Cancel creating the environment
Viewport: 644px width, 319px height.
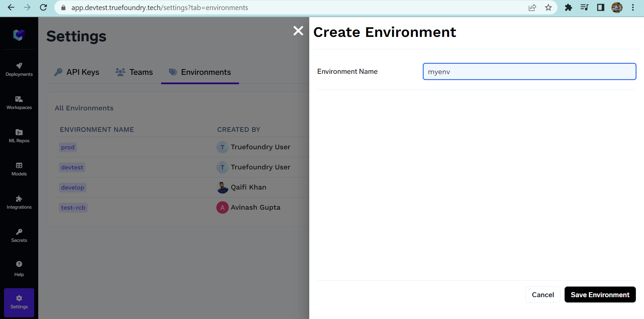543,295
